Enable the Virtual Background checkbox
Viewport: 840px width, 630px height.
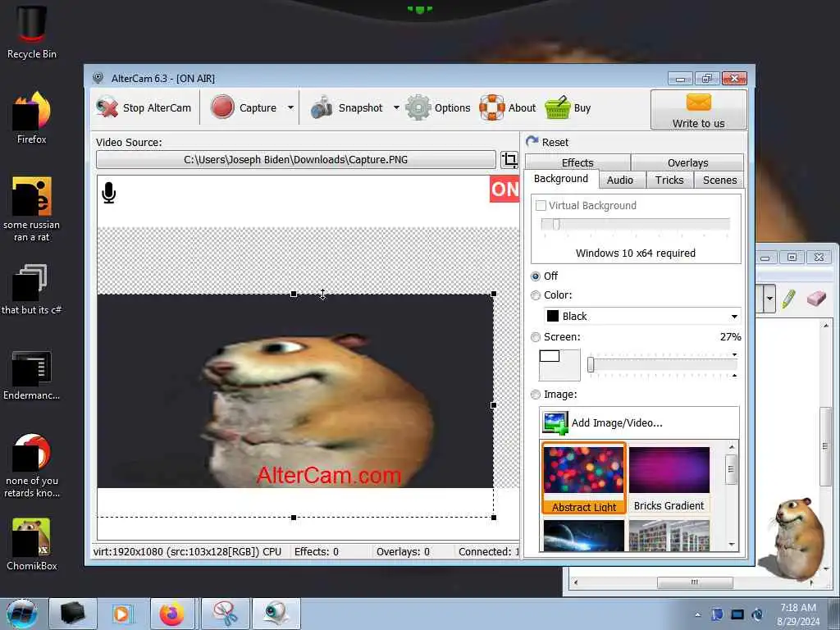pyautogui.click(x=541, y=206)
